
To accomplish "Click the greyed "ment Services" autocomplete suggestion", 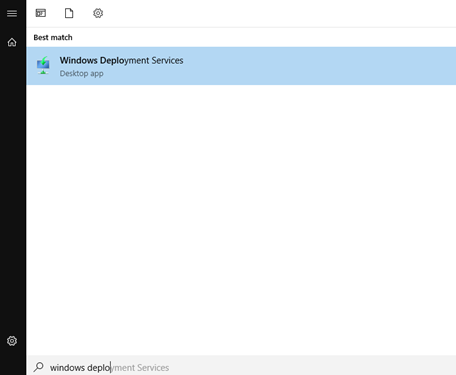I will point(140,367).
